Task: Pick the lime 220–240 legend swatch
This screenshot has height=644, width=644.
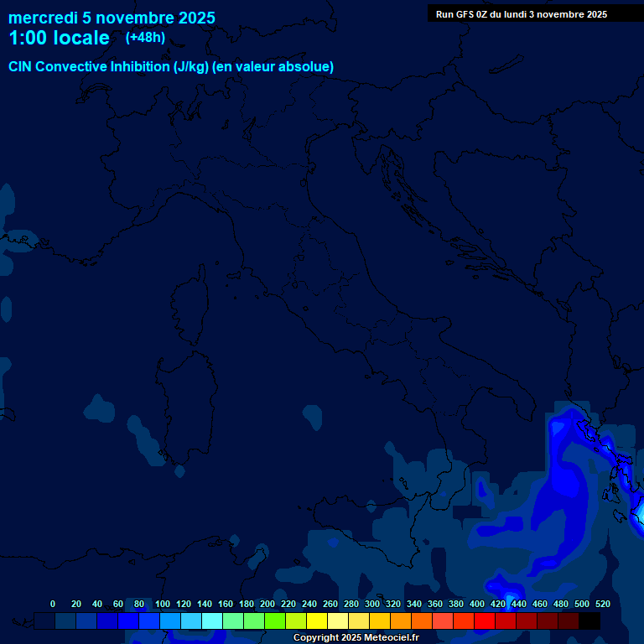Action: coord(296,621)
